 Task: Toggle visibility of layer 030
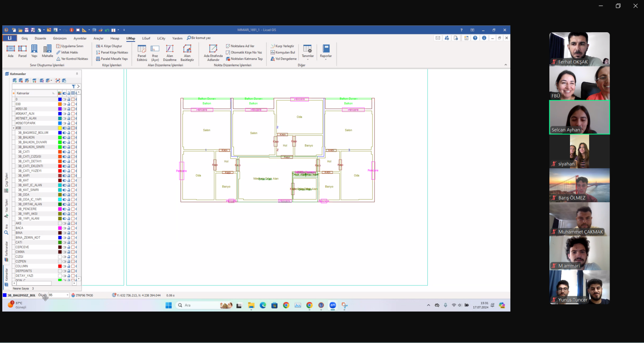click(x=64, y=104)
